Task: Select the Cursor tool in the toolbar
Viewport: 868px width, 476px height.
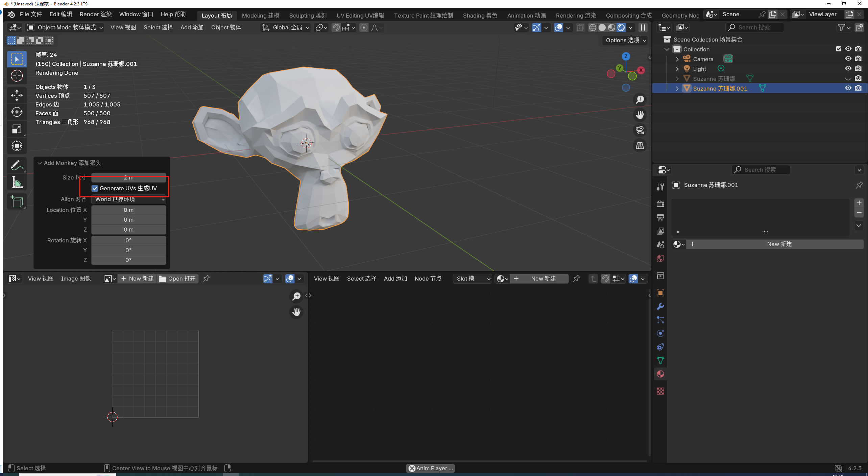Action: (17, 76)
